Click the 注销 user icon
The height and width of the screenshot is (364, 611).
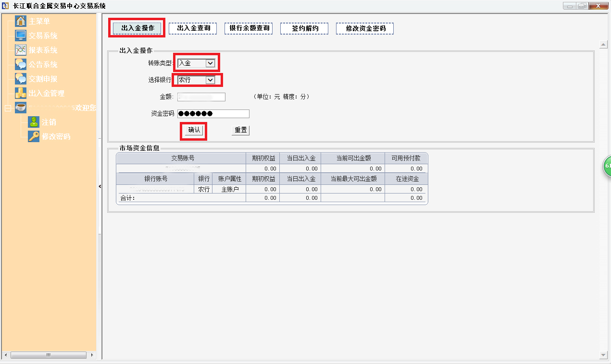pos(34,122)
